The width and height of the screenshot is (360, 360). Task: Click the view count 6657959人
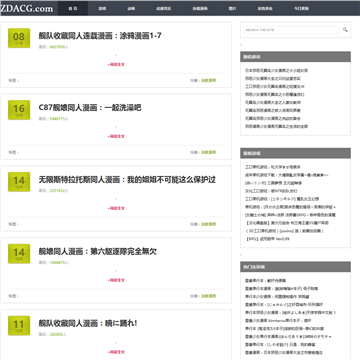[59, 47]
